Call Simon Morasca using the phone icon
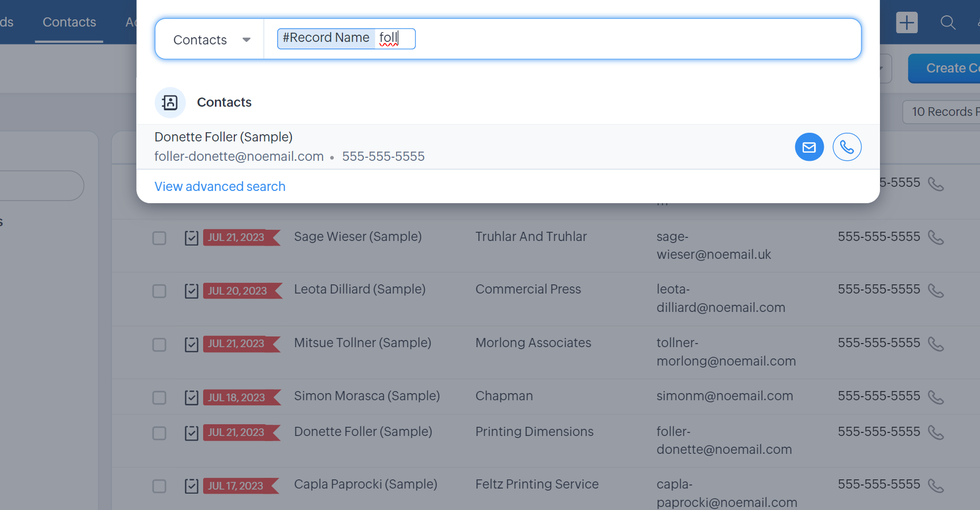980x510 pixels. (x=936, y=397)
